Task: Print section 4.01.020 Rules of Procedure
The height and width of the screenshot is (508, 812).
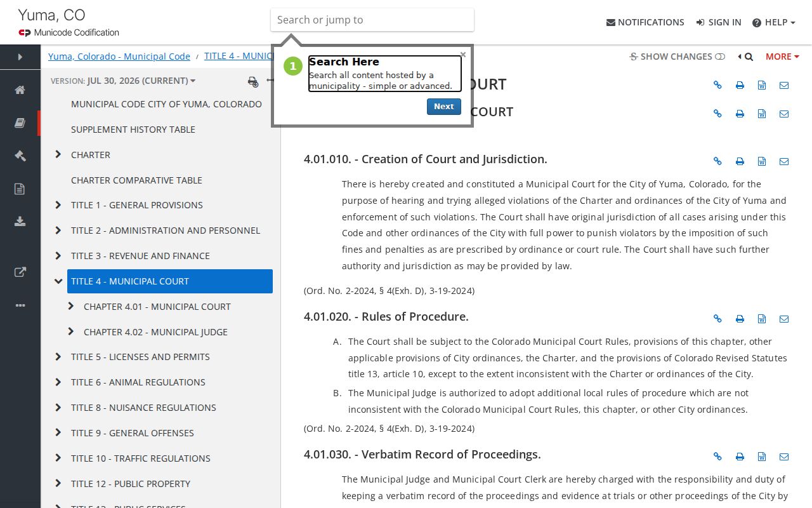Action: point(740,319)
